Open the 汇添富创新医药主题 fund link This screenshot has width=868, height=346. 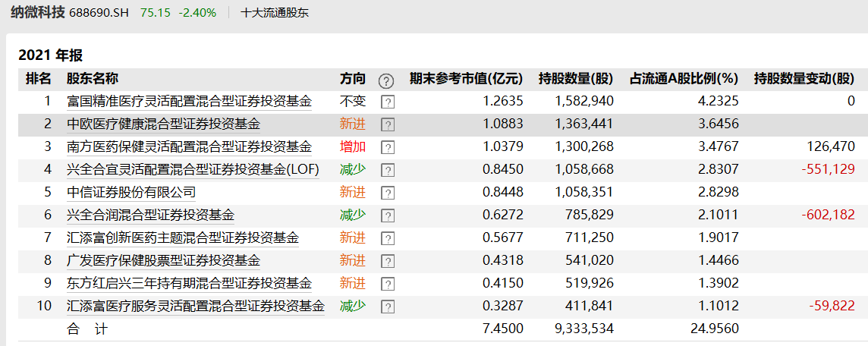183,237
